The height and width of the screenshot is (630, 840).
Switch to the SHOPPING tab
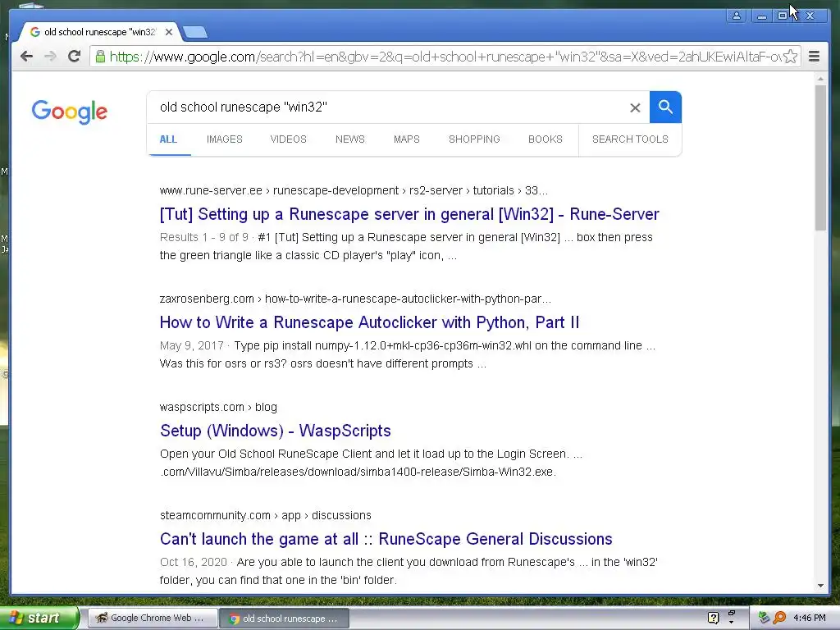pos(474,139)
